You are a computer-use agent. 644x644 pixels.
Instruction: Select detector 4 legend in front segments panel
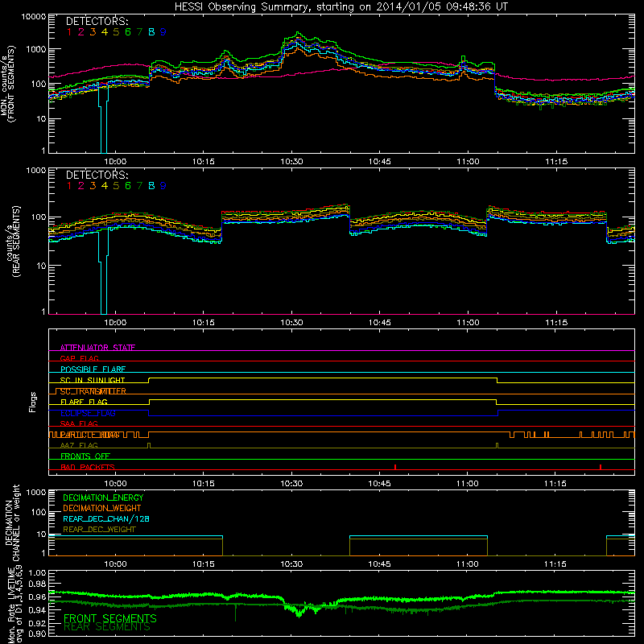[105, 32]
